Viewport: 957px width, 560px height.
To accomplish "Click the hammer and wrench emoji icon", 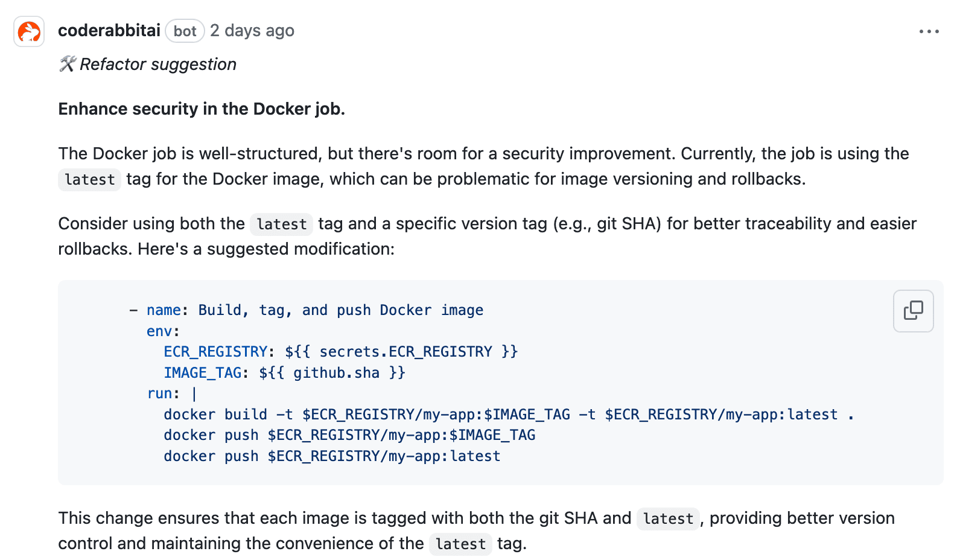I will pos(67,64).
